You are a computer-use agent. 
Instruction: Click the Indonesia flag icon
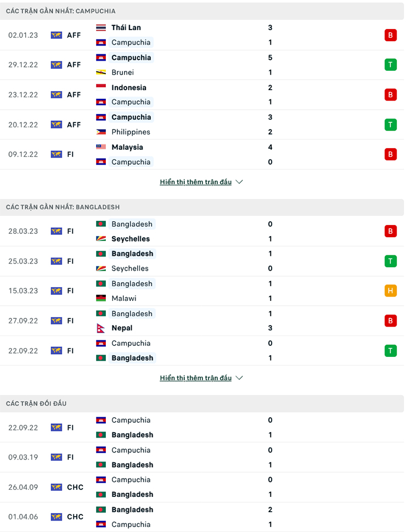[100, 87]
